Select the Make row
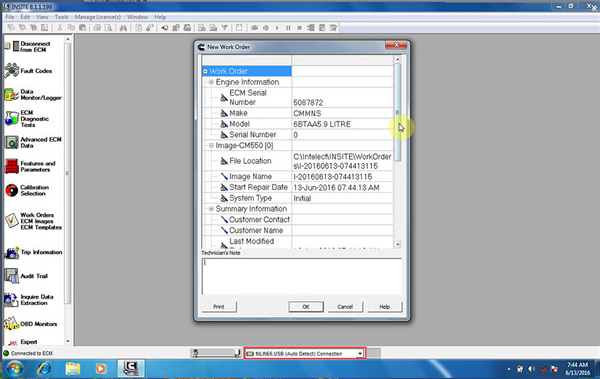600x379 pixels. coord(298,113)
